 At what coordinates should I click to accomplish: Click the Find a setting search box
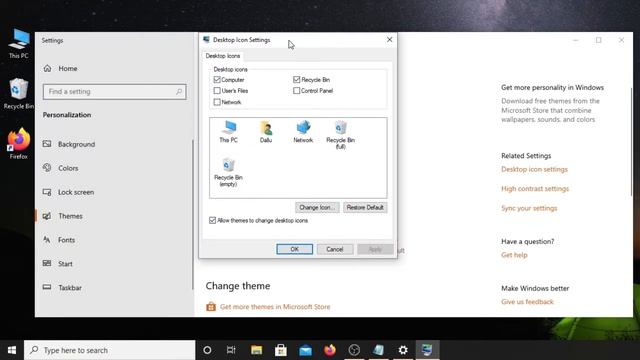[x=114, y=91]
